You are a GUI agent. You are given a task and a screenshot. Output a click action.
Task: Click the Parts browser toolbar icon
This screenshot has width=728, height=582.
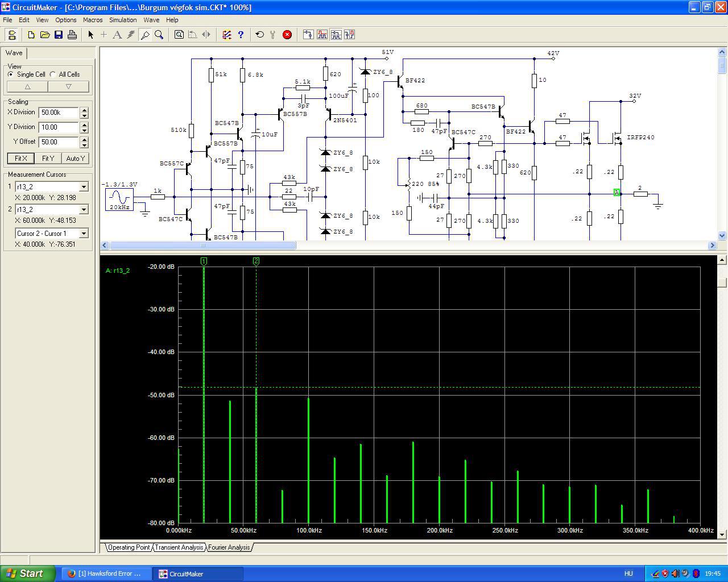coord(308,35)
